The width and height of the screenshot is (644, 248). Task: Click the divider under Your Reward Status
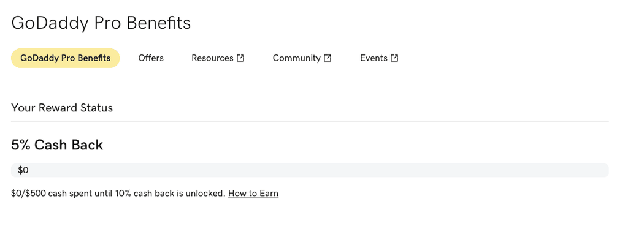click(310, 121)
